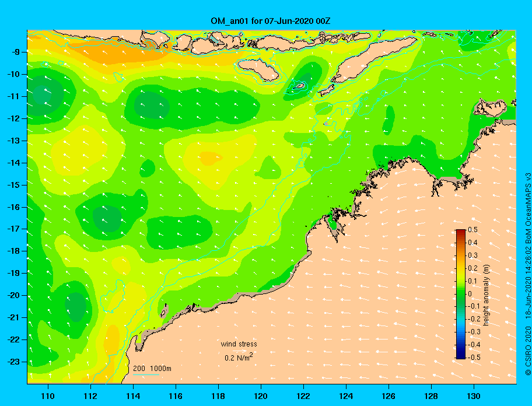The height and width of the screenshot is (406, 532).
Task: Click the latitude label -13
Action: coord(14,141)
